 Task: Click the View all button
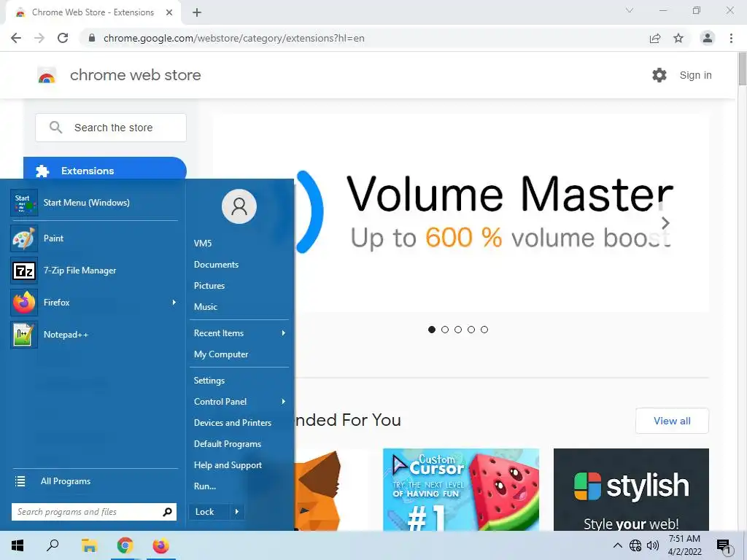(672, 421)
